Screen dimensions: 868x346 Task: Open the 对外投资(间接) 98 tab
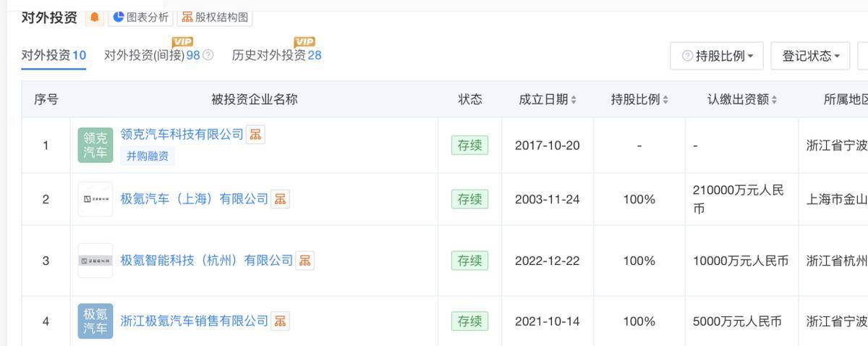click(152, 55)
